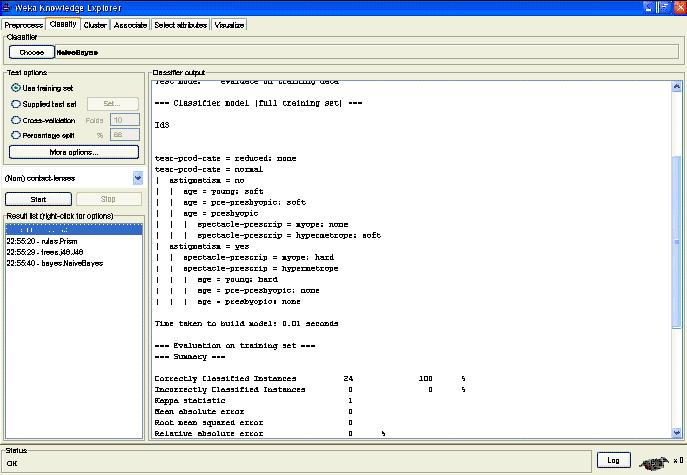The height and width of the screenshot is (475, 687).
Task: Open the Log window button
Action: point(613,460)
